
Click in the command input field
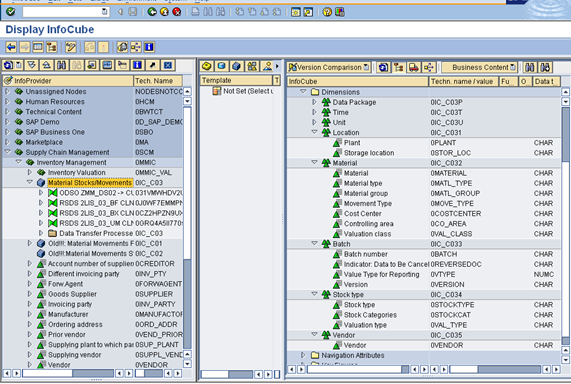click(62, 12)
